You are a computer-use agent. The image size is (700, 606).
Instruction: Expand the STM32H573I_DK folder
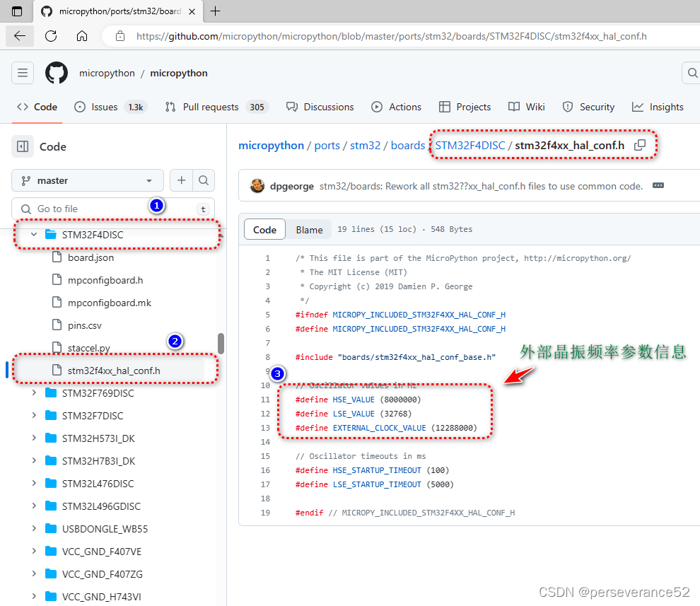coord(34,438)
